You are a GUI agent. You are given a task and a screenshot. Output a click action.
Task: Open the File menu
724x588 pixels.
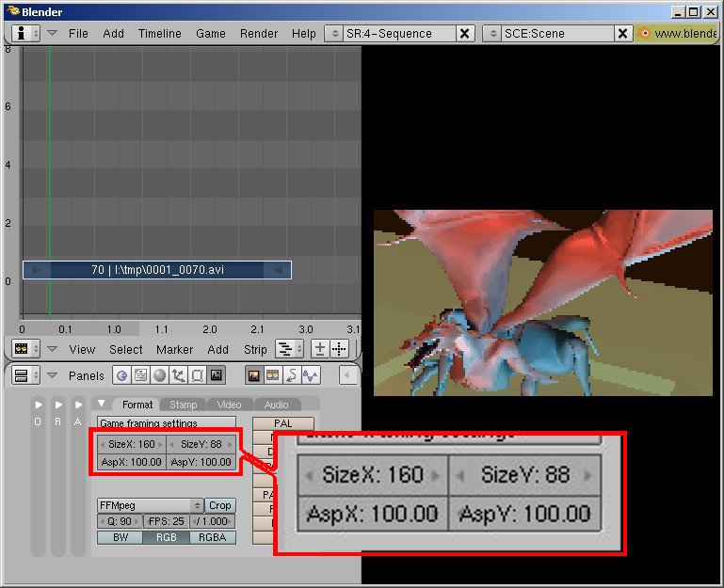tap(78, 33)
